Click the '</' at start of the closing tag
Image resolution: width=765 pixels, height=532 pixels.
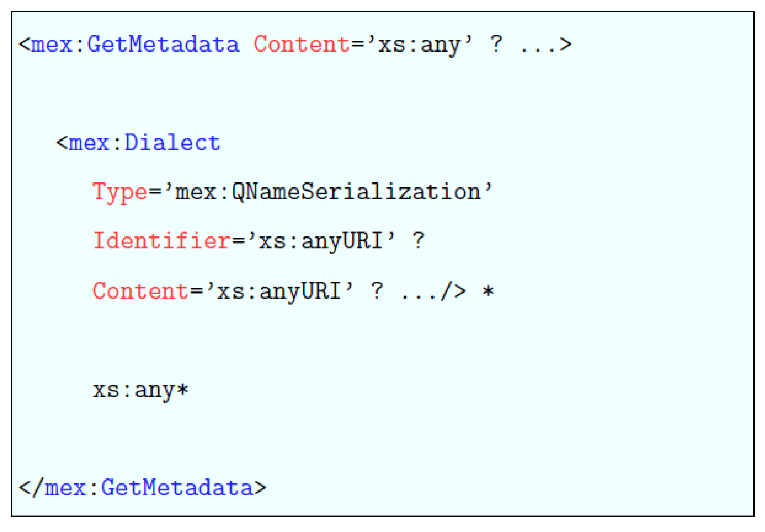(x=30, y=488)
